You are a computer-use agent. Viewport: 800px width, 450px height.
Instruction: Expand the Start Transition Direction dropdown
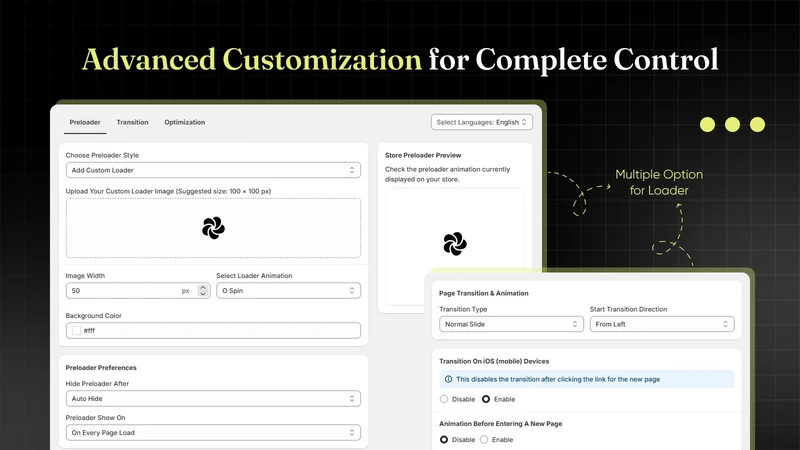(x=662, y=324)
